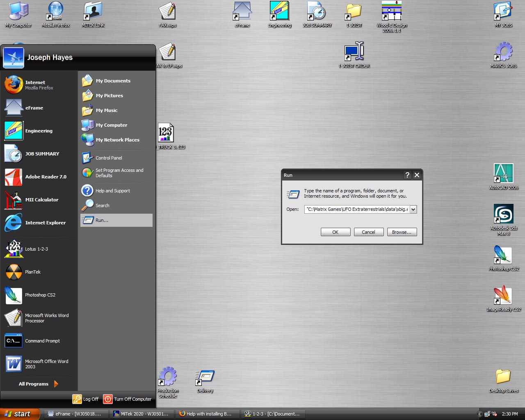The width and height of the screenshot is (525, 420).
Task: Open Set Program Access and Defaults
Action: click(x=116, y=173)
